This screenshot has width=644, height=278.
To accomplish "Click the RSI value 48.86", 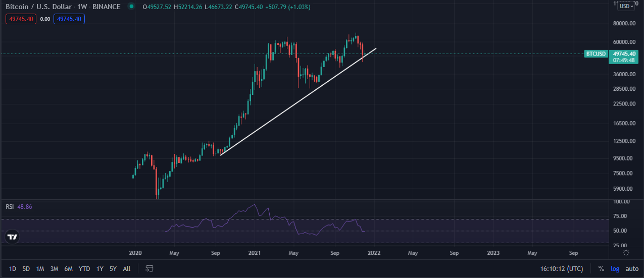I will pyautogui.click(x=25, y=207).
